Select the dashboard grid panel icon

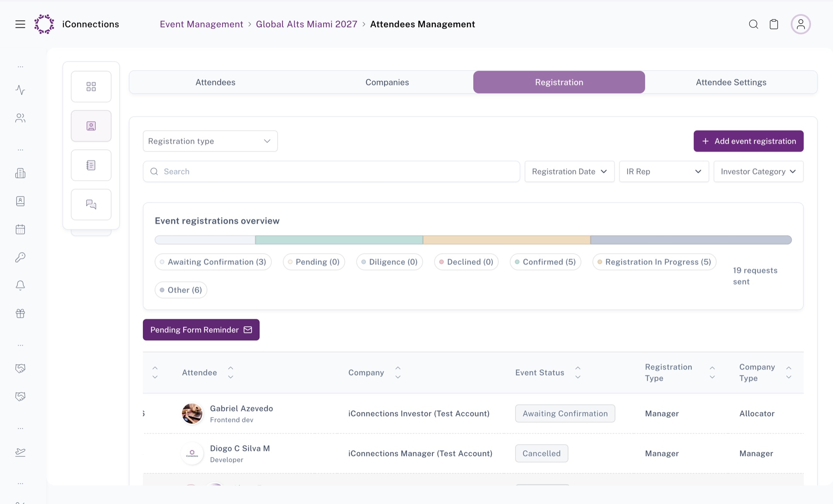[91, 87]
